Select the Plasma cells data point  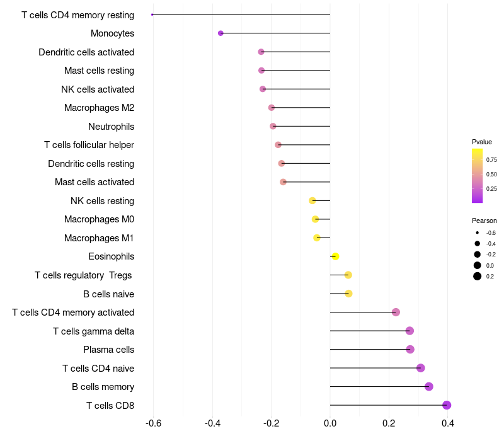pyautogui.click(x=410, y=349)
